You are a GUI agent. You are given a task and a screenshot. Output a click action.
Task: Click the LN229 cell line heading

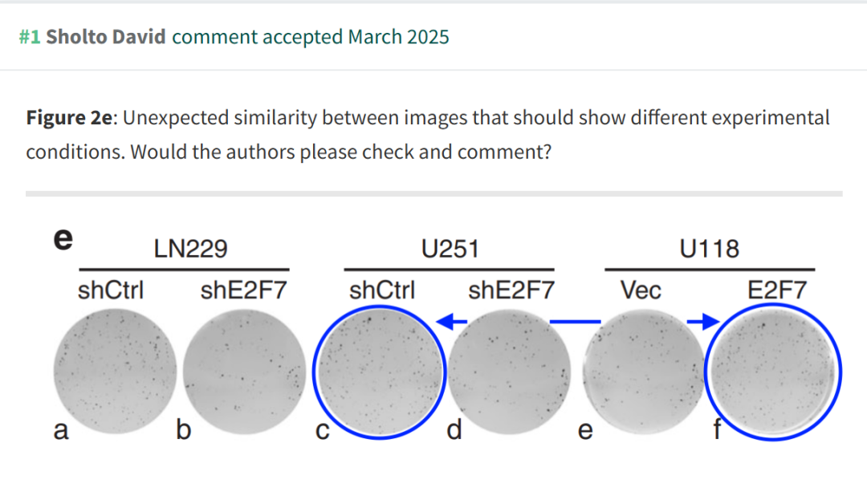tap(190, 249)
